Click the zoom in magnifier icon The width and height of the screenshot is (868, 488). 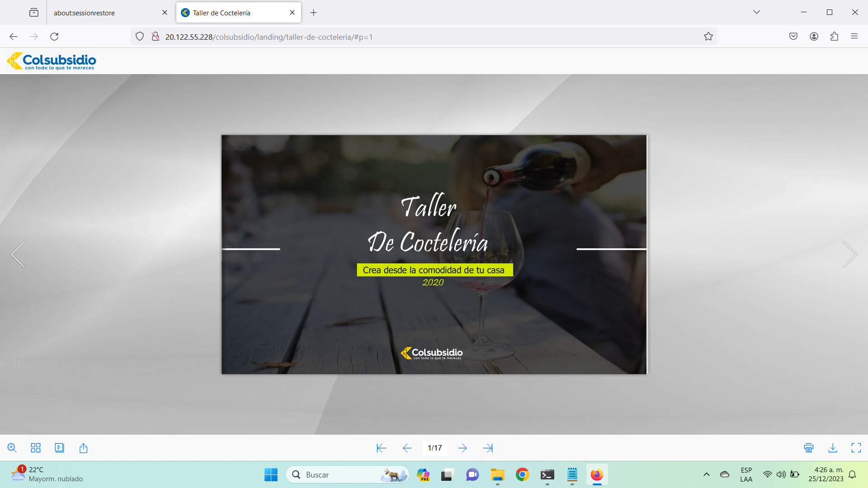[x=12, y=448]
